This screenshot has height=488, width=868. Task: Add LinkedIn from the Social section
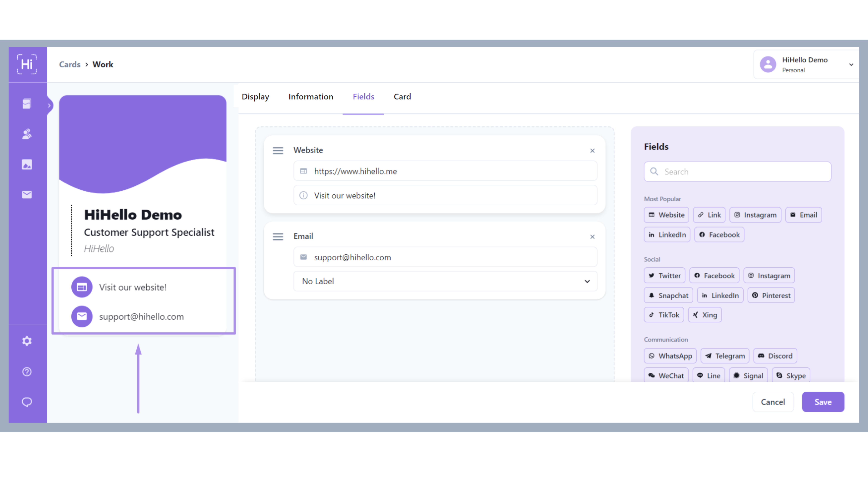[x=720, y=295]
